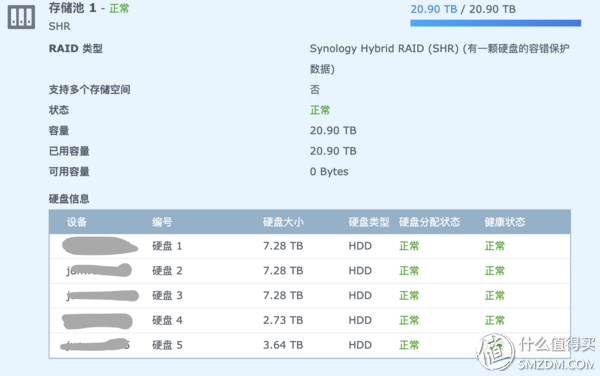600x376 pixels.
Task: Select the 硬盘 5 cell
Action: [167, 345]
